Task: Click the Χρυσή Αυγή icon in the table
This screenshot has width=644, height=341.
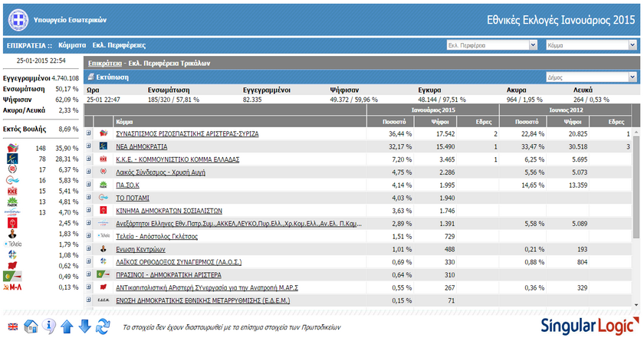Action: (x=103, y=172)
